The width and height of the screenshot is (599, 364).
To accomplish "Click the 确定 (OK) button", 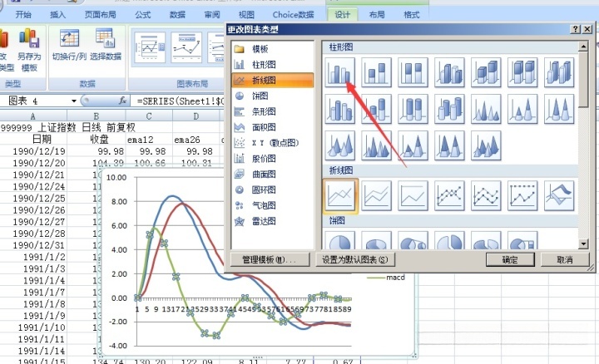I will coord(510,260).
